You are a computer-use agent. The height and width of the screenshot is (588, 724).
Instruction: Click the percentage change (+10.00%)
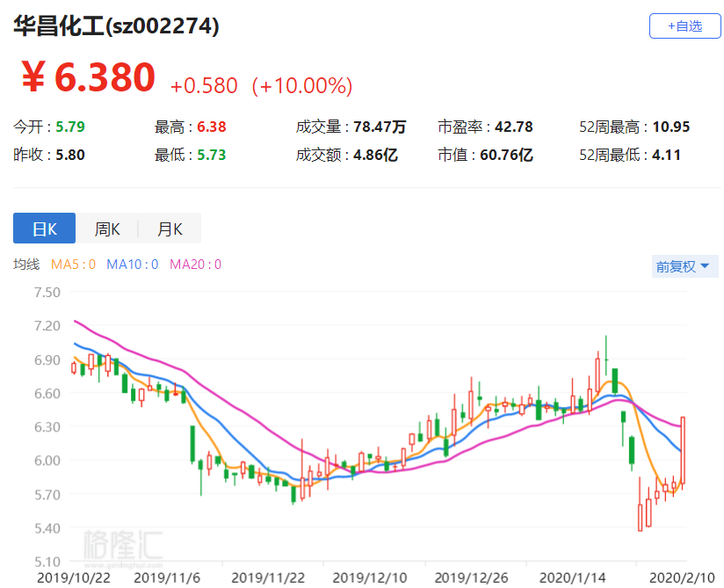[302, 86]
